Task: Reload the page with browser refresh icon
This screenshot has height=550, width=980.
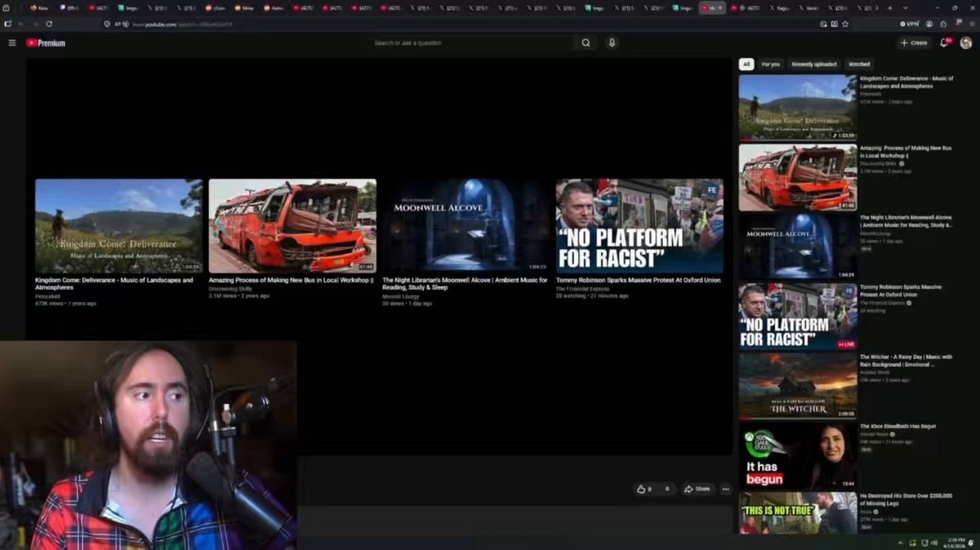Action: (x=49, y=24)
